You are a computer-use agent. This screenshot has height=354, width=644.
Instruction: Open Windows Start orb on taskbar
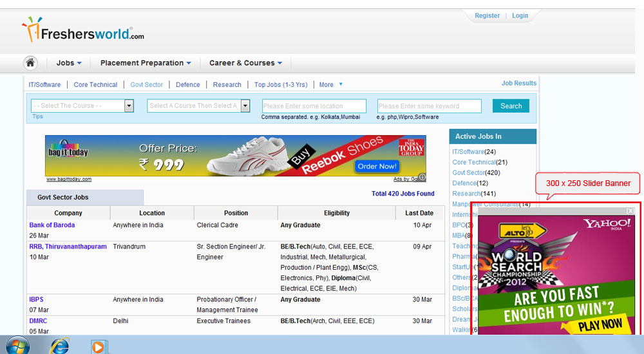(x=17, y=346)
